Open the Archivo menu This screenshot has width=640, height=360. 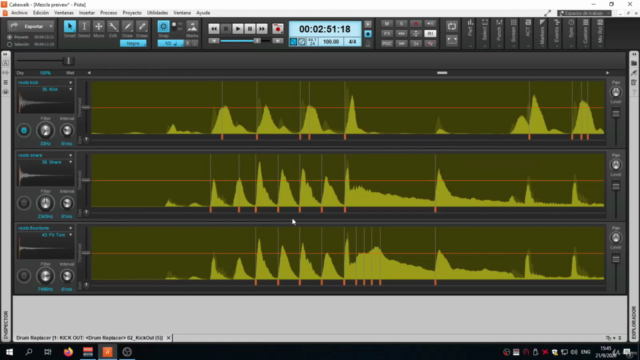coord(19,13)
